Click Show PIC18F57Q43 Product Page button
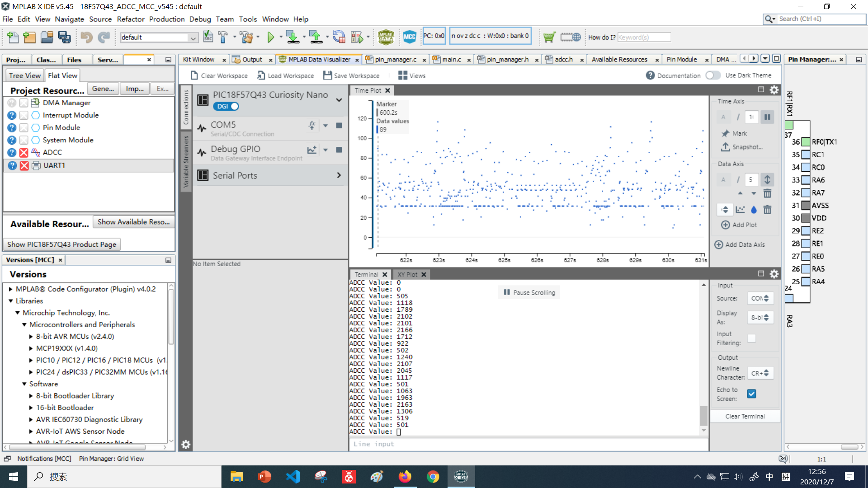This screenshot has width=868, height=488. click(x=62, y=244)
